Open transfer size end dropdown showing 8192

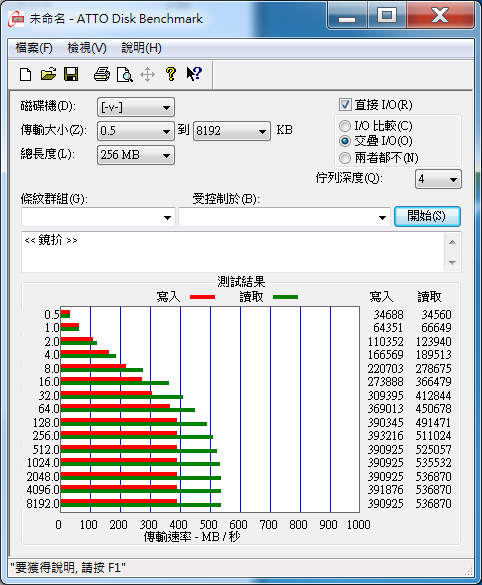(x=232, y=131)
